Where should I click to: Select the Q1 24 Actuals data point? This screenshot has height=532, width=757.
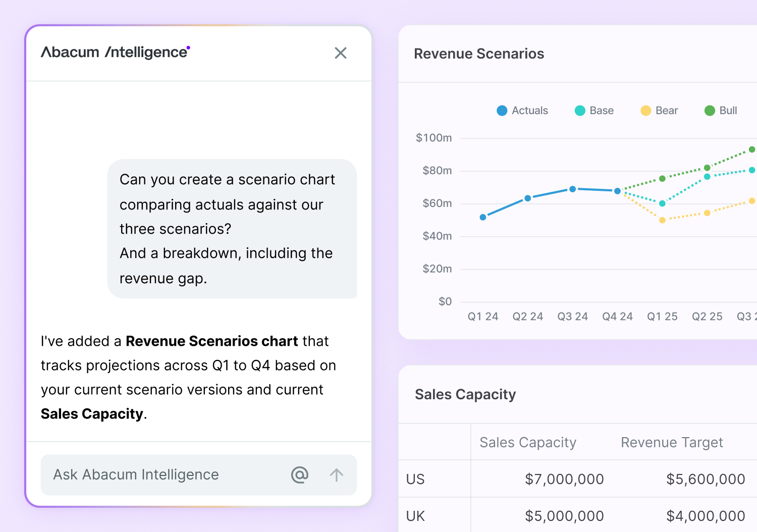point(483,217)
